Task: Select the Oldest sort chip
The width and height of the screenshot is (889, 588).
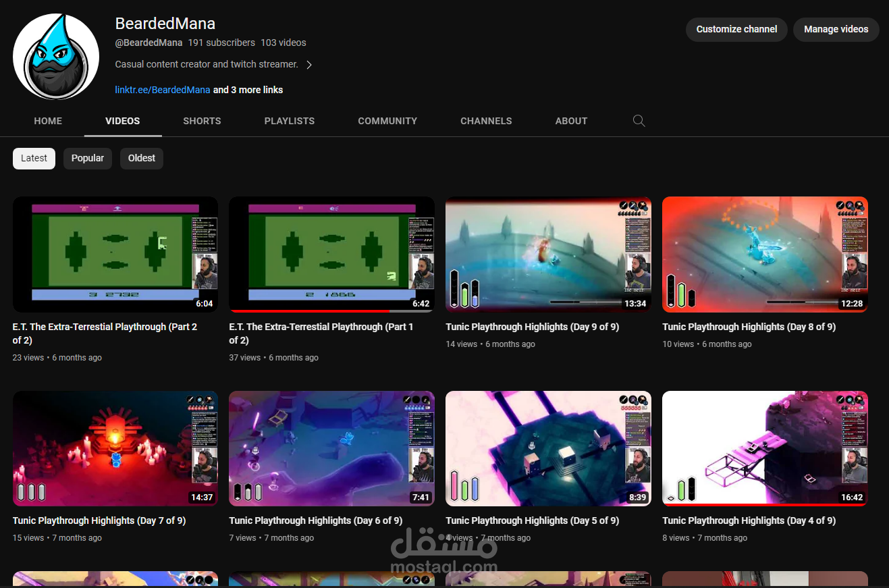Action: click(142, 159)
